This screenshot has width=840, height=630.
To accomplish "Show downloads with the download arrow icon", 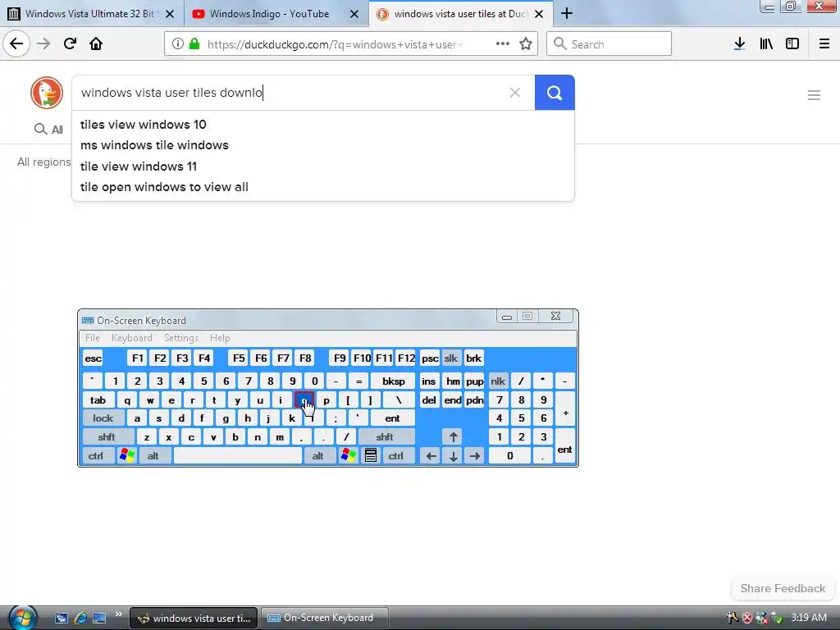I will (739, 44).
